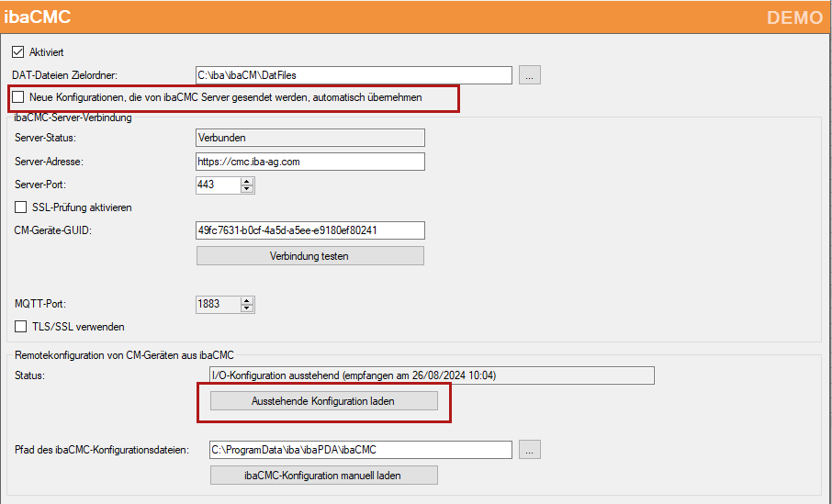Image resolution: width=832 pixels, height=504 pixels.
Task: Click the Server-Status: label
Action: (x=46, y=138)
